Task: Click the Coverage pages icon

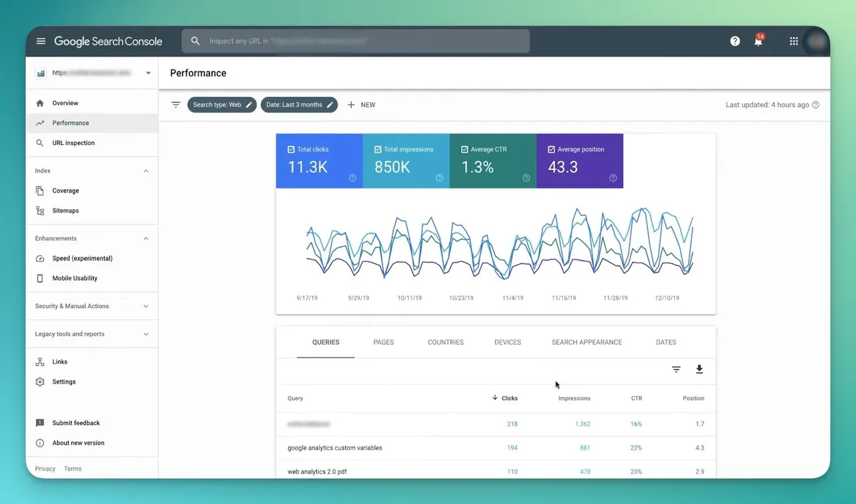Action: tap(40, 191)
